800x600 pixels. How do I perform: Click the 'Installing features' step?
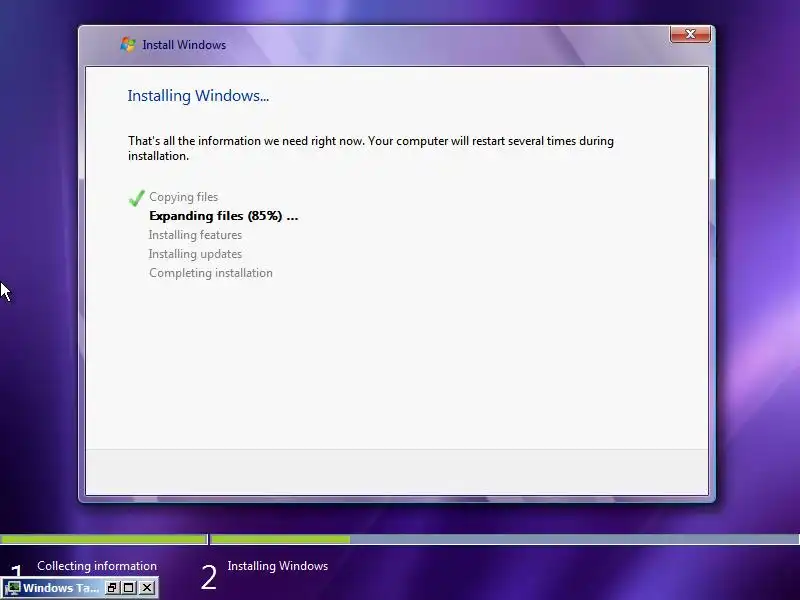195,235
